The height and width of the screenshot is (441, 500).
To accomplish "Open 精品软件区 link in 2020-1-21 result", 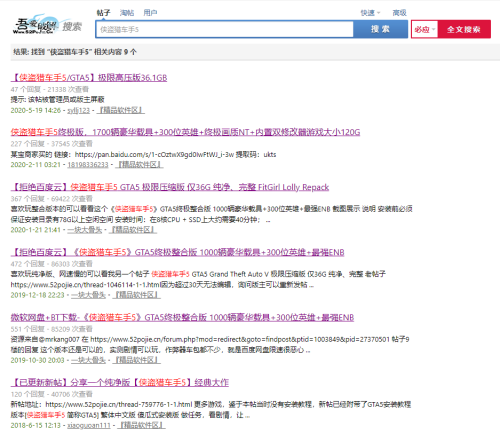I will coord(133,230).
